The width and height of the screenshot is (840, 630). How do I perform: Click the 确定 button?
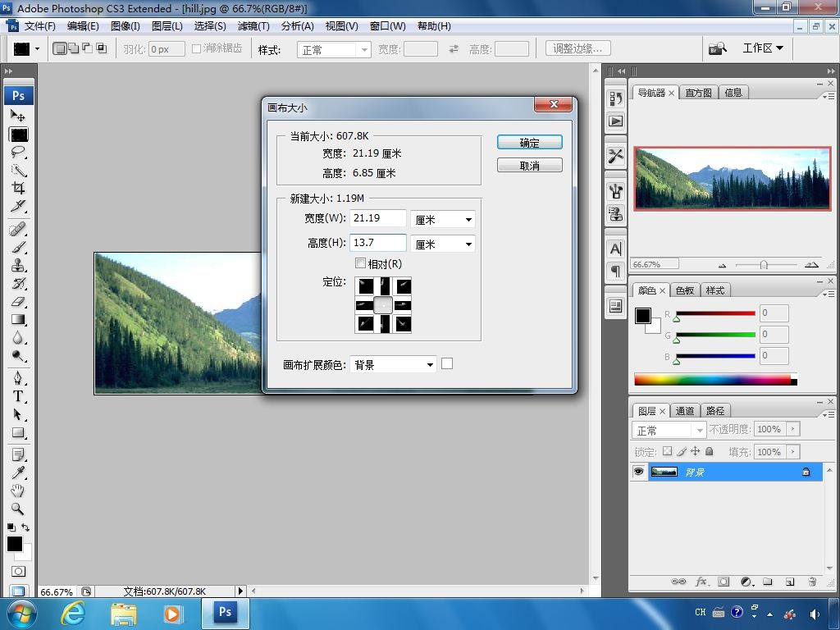[x=529, y=143]
